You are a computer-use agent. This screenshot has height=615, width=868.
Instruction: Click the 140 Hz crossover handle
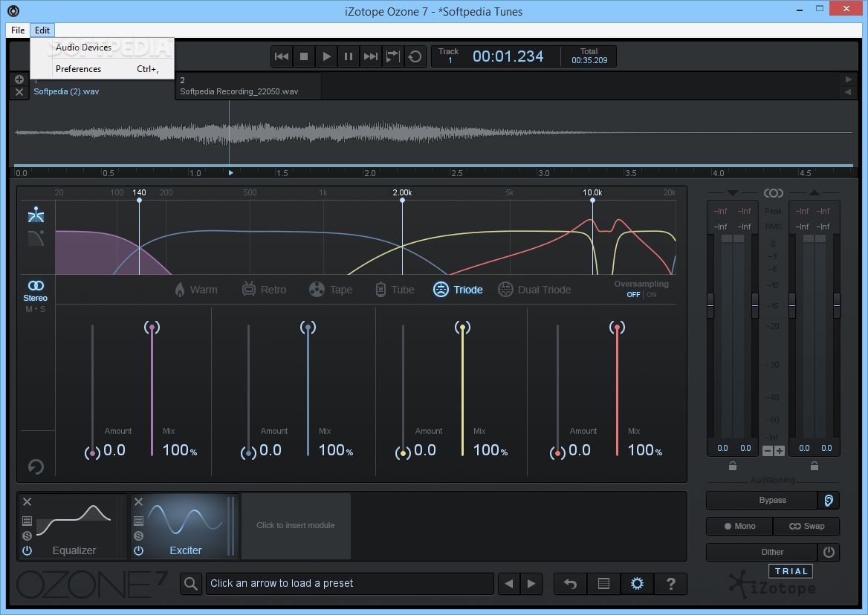pos(139,201)
